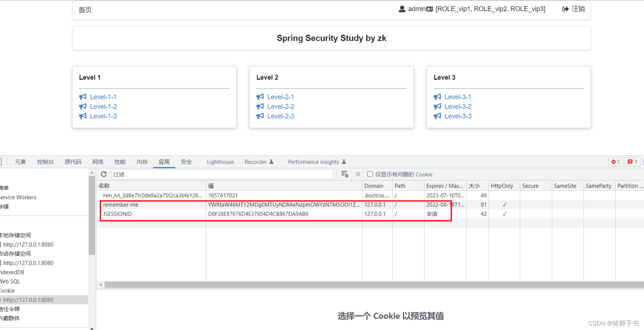Viewport: 644px width, 330px height.
Task: Go to 首页 link in navbar
Action: pyautogui.click(x=85, y=10)
